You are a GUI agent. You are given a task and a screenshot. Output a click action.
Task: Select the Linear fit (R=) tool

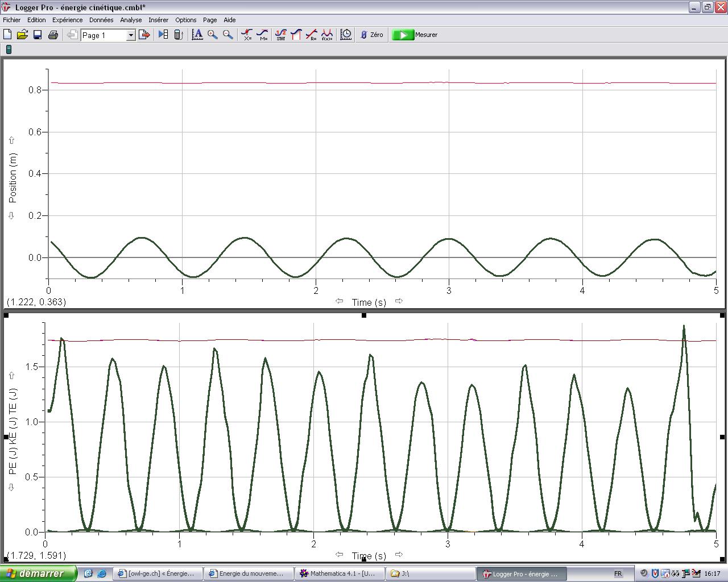(311, 35)
